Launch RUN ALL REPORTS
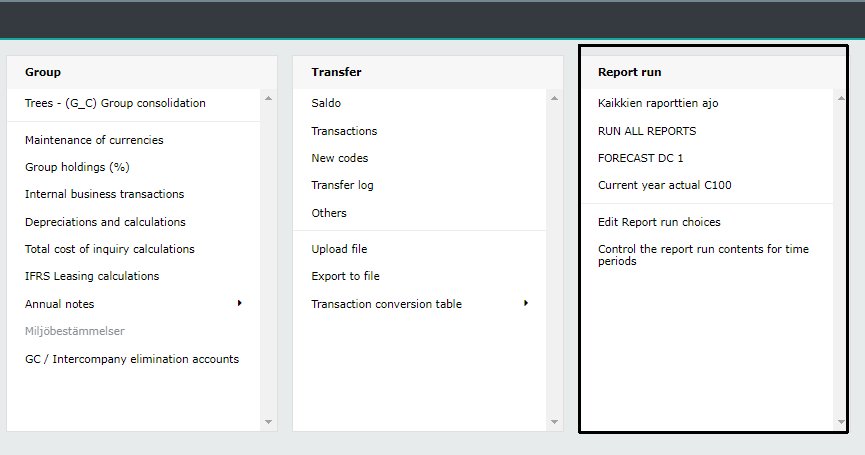 tap(647, 131)
